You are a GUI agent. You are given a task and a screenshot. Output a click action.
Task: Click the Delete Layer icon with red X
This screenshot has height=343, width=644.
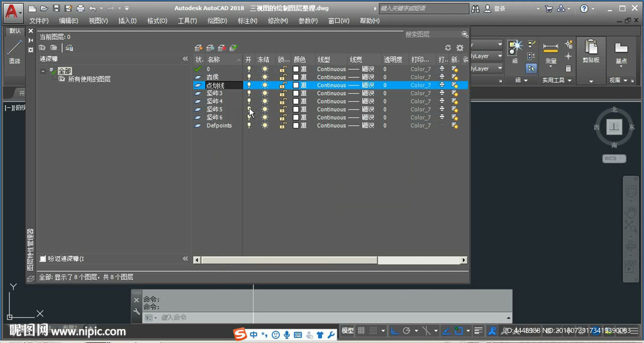pos(222,48)
